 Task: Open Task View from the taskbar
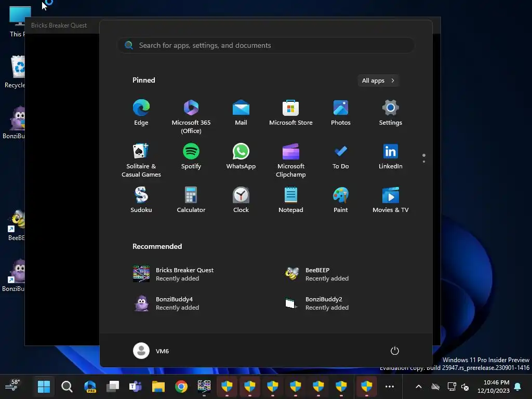pyautogui.click(x=113, y=387)
